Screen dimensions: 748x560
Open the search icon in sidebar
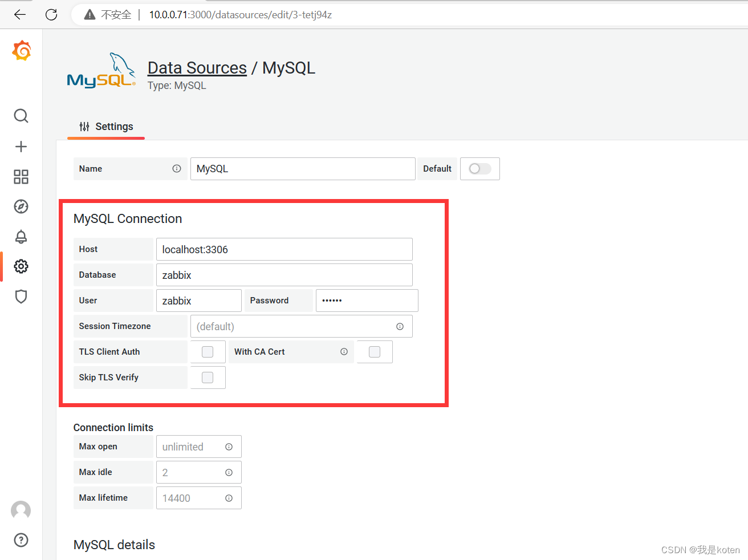(x=21, y=116)
